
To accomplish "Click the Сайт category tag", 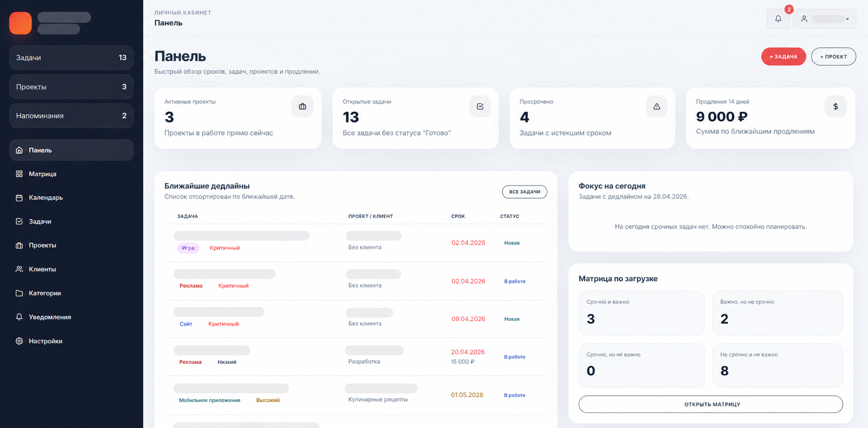I will 186,324.
